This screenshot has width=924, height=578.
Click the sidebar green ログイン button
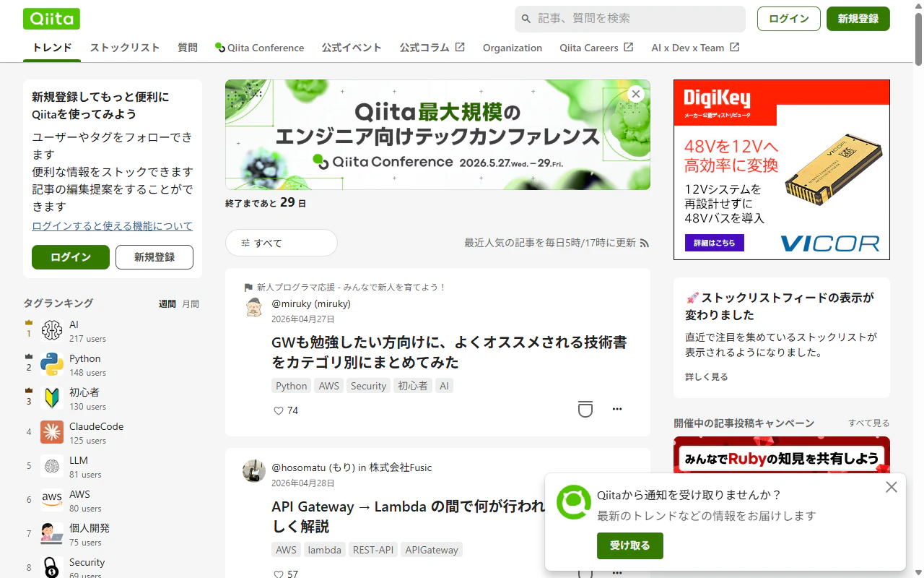(71, 257)
